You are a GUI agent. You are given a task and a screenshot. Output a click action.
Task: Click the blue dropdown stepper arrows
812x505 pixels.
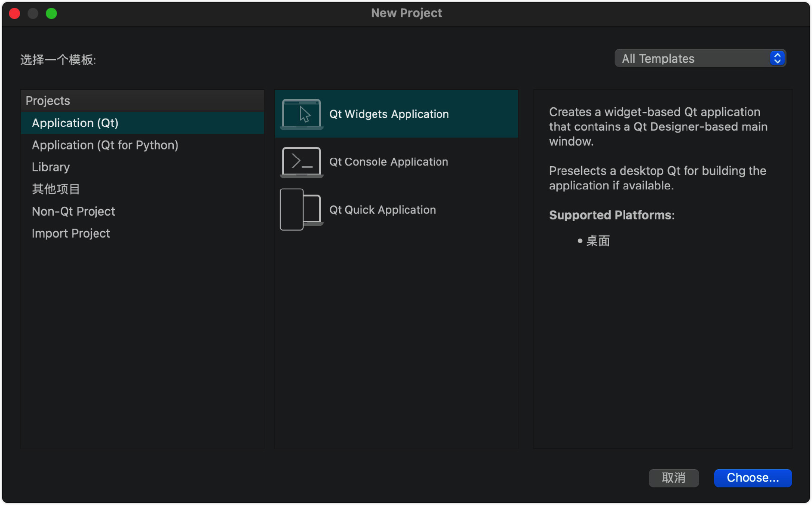tap(777, 59)
